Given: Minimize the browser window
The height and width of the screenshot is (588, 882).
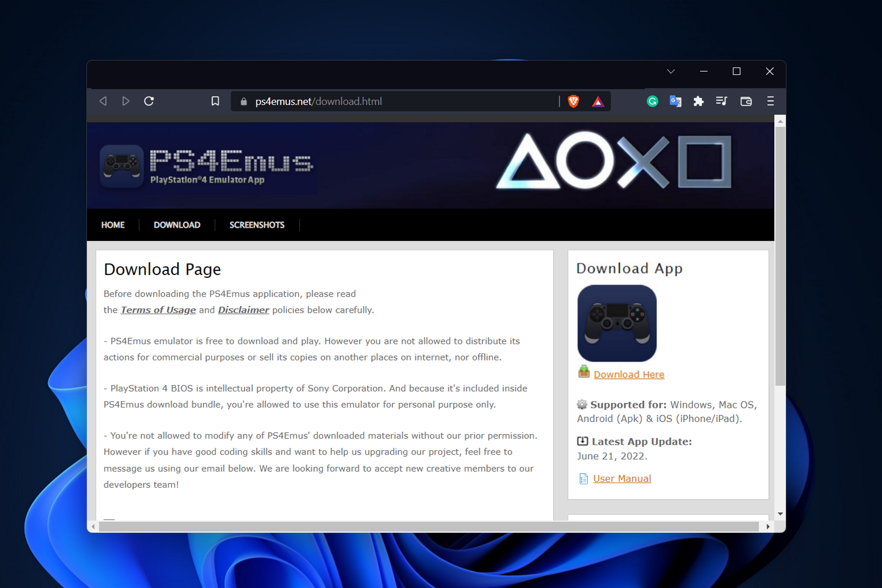Looking at the screenshot, I should (x=704, y=72).
